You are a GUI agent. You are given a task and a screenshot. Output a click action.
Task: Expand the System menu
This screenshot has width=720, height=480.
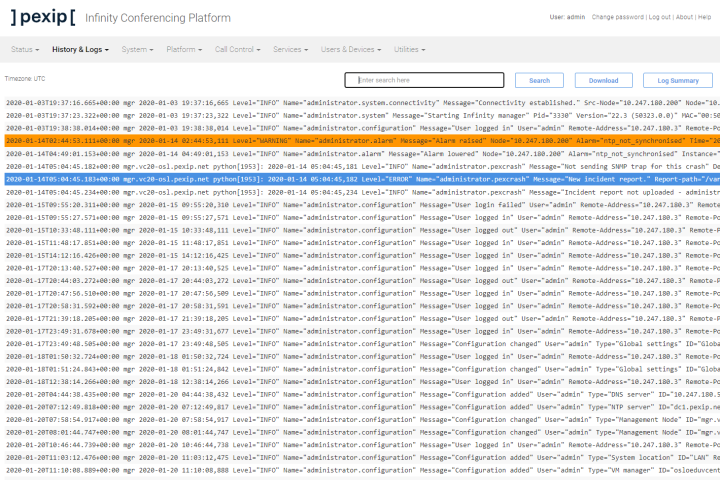coord(137,49)
